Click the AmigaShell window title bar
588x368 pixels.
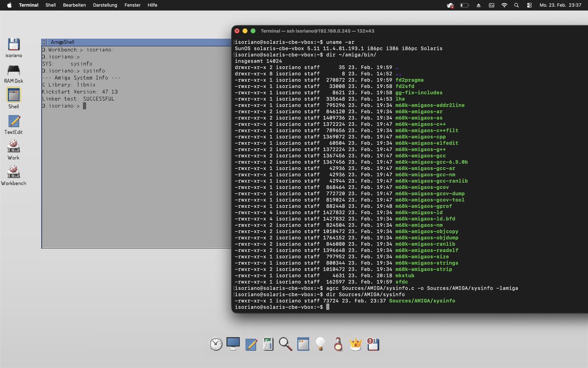[137, 43]
